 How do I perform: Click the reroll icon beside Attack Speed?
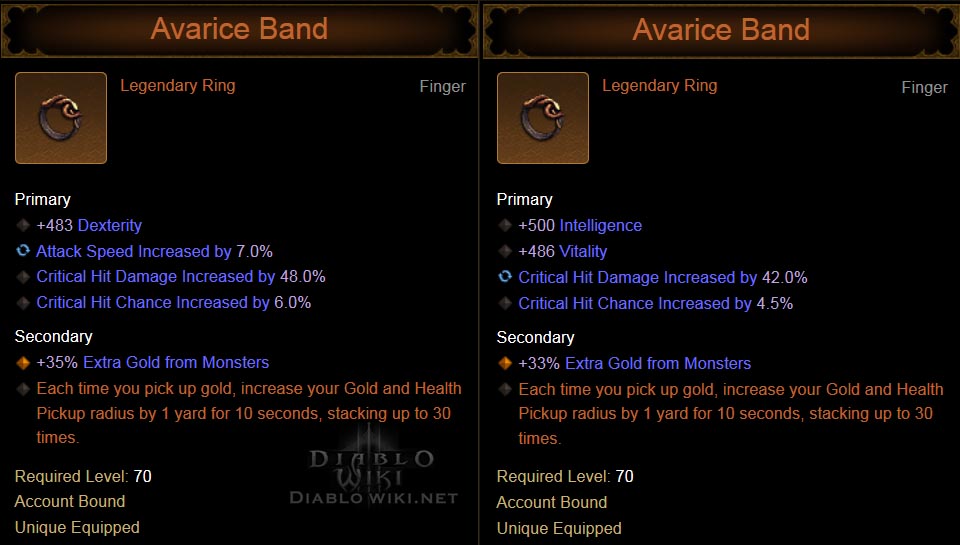(x=23, y=251)
